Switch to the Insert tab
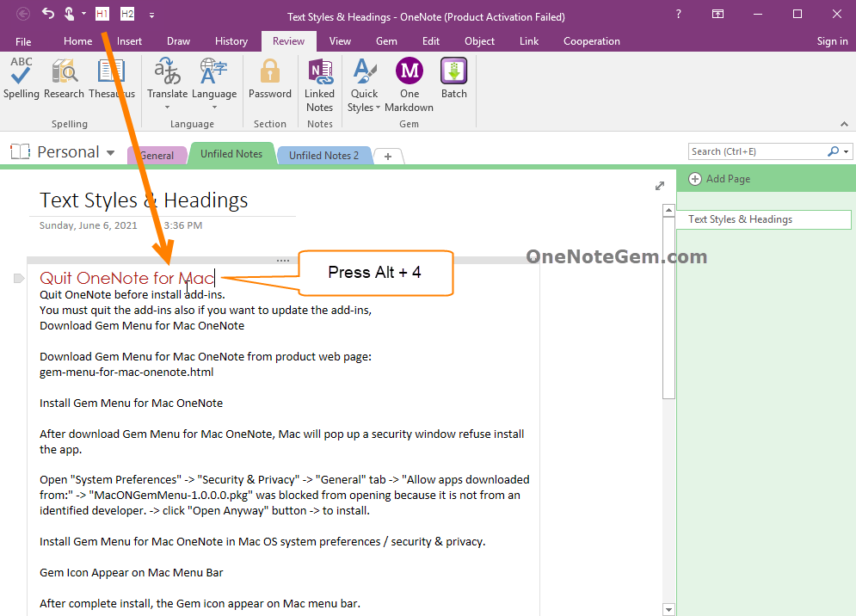 click(129, 41)
